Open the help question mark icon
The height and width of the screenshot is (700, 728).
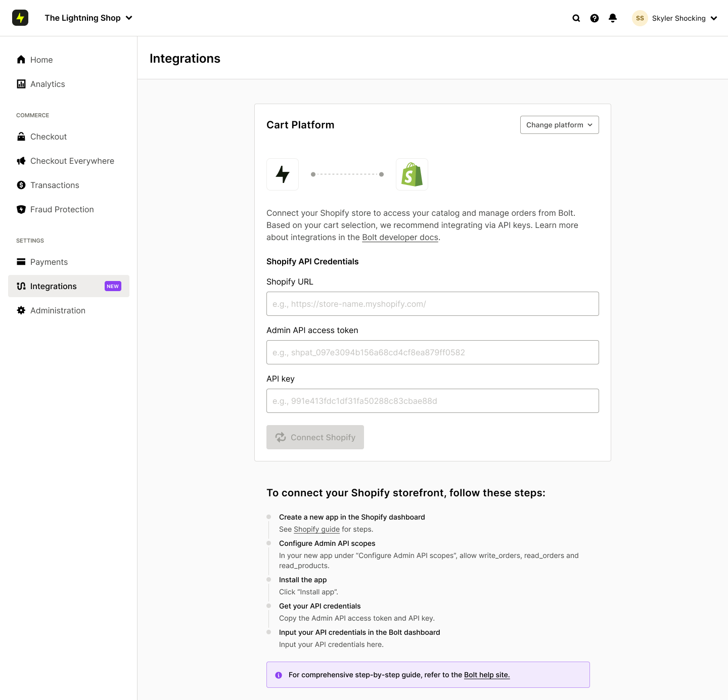click(595, 18)
